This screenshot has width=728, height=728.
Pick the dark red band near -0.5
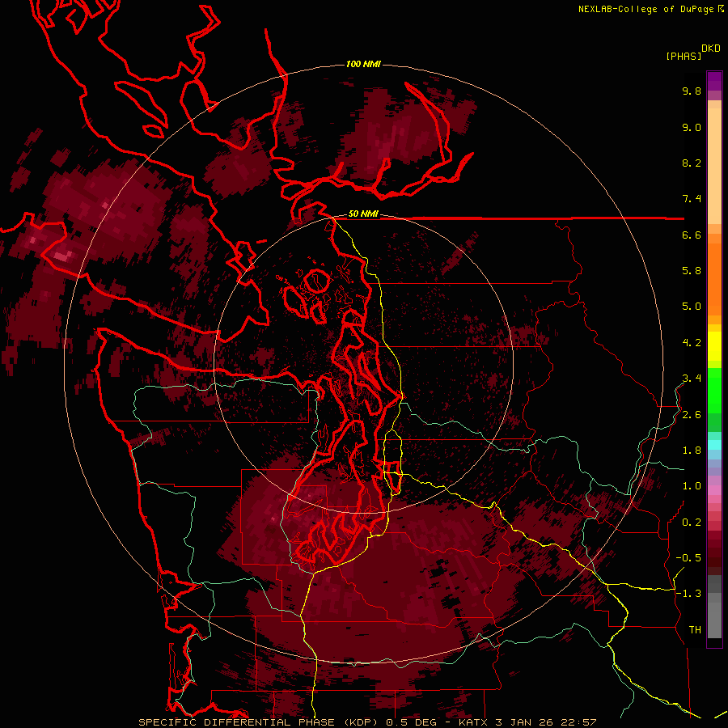pyautogui.click(x=714, y=557)
